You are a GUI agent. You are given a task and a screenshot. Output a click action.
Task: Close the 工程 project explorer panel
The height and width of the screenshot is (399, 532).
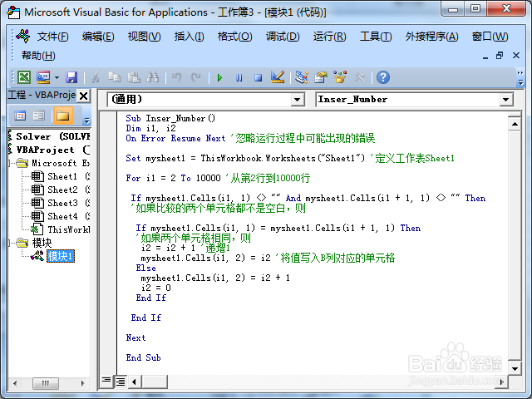pyautogui.click(x=83, y=96)
